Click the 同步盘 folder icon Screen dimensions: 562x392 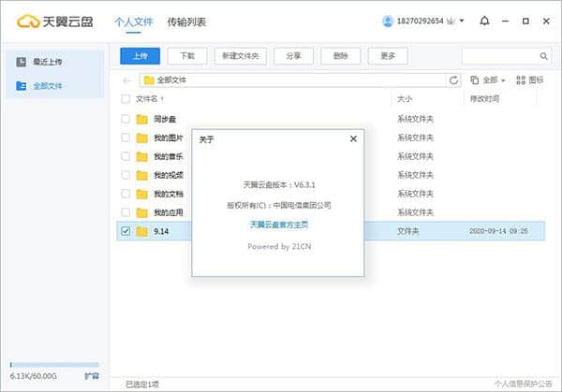click(x=142, y=119)
